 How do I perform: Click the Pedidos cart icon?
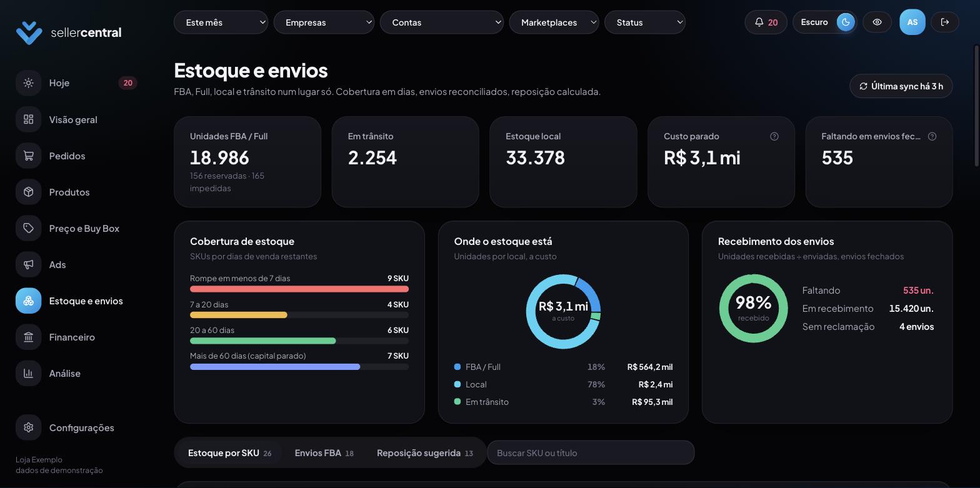[x=28, y=156]
